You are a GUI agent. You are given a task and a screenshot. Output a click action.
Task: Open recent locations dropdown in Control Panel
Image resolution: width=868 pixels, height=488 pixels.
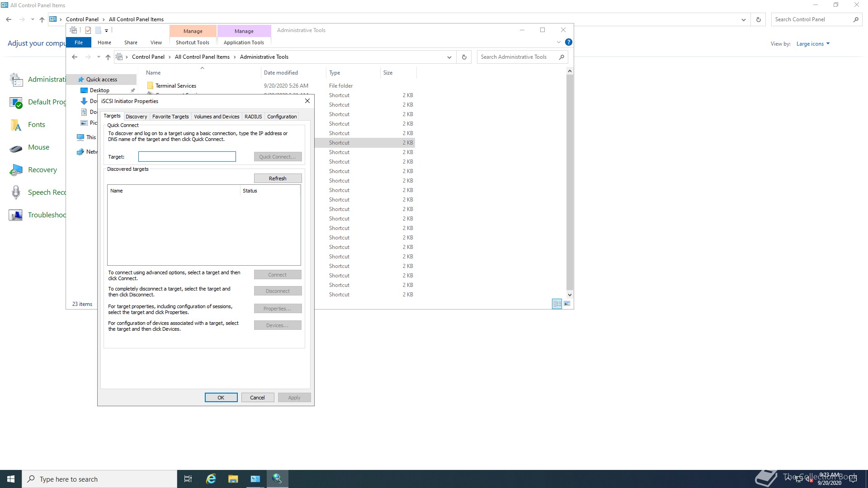pyautogui.click(x=33, y=19)
